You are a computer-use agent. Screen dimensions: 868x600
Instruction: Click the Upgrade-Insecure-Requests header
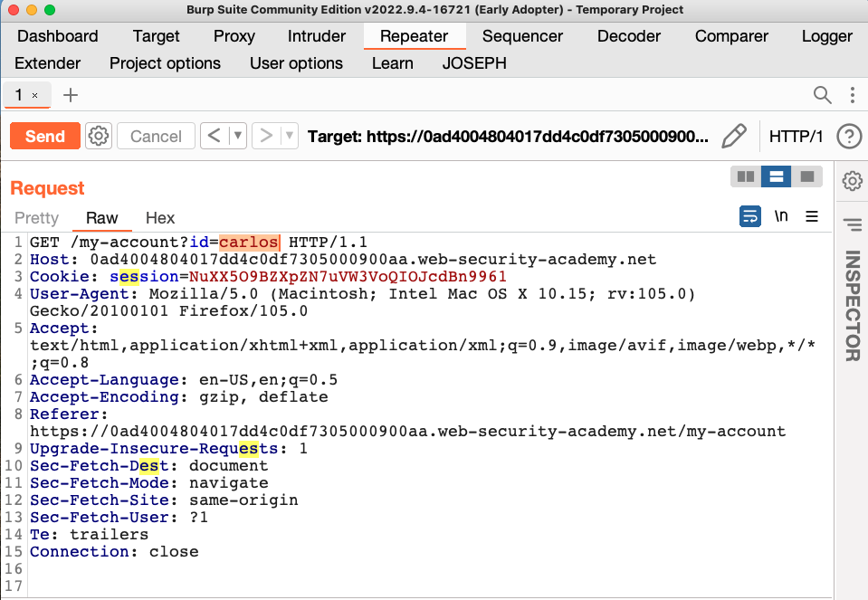coord(168,449)
